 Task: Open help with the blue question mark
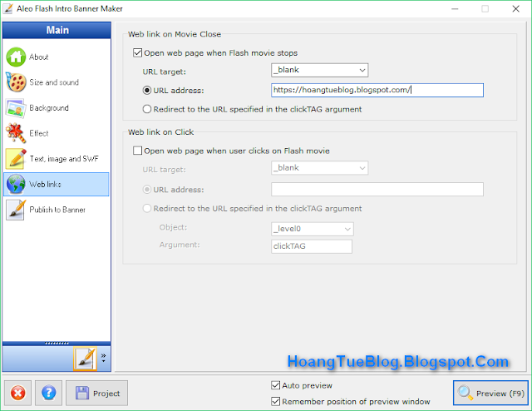(48, 393)
